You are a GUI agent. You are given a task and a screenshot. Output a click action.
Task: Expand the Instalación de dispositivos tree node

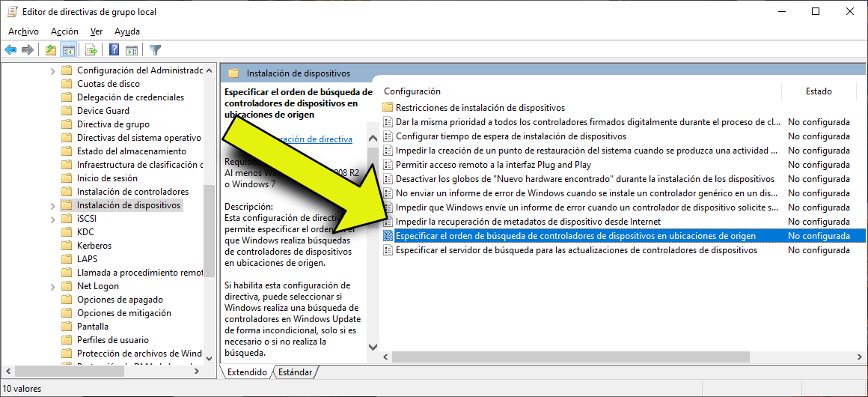(52, 205)
